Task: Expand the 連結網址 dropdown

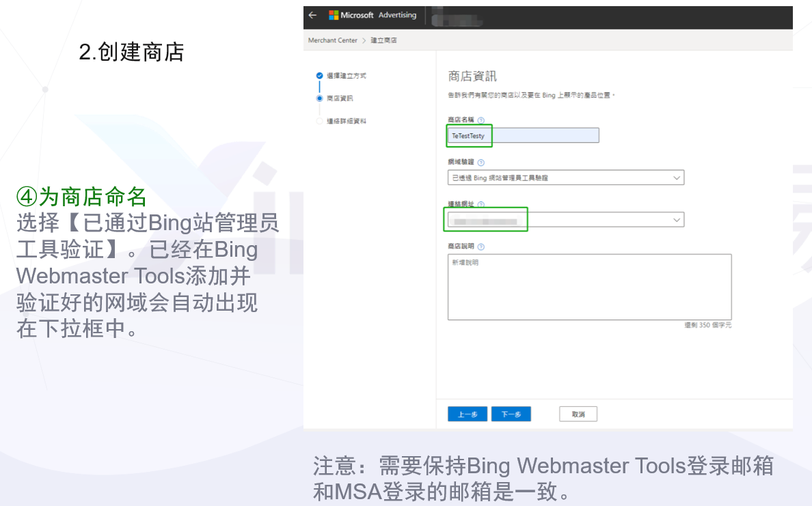Action: 565,220
